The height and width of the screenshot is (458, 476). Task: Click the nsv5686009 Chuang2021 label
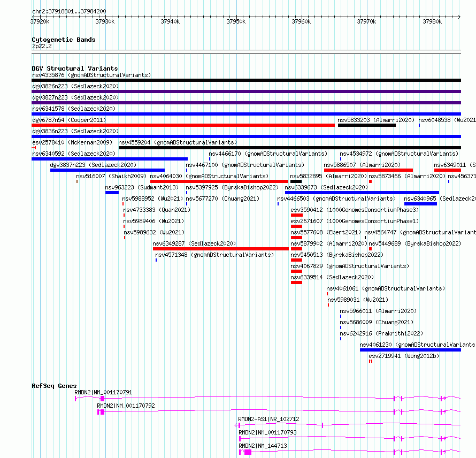pyautogui.click(x=377, y=322)
